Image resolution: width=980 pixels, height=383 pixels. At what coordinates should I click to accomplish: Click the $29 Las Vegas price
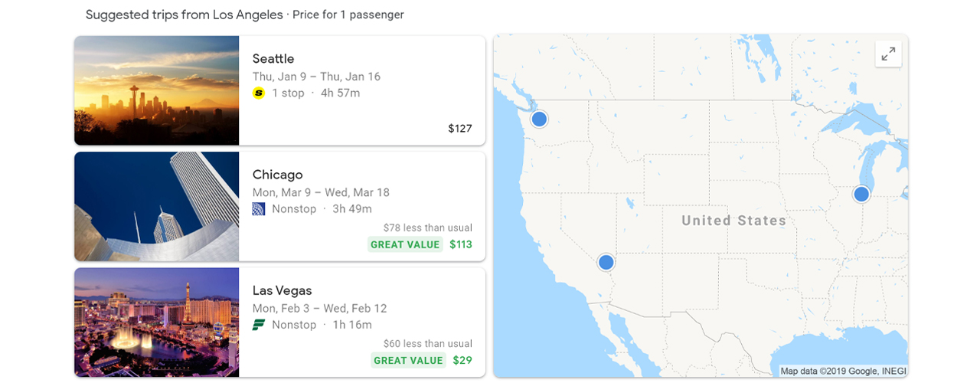(462, 360)
